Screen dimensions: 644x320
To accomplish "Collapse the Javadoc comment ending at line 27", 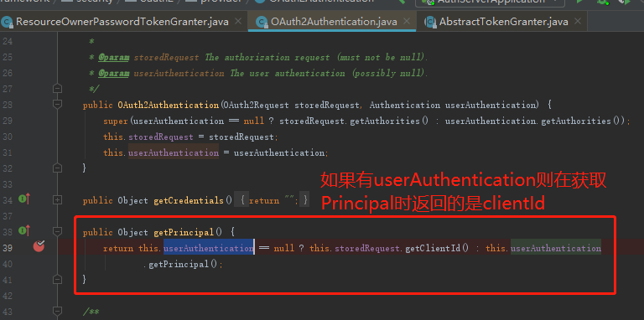I will (58, 89).
